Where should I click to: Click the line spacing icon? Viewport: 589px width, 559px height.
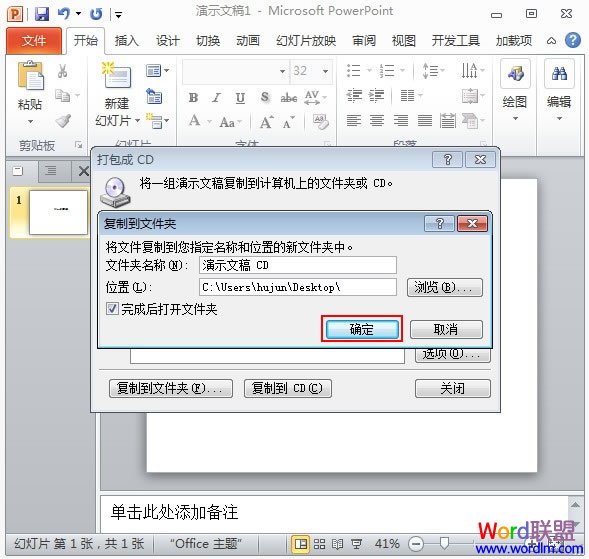[430, 71]
